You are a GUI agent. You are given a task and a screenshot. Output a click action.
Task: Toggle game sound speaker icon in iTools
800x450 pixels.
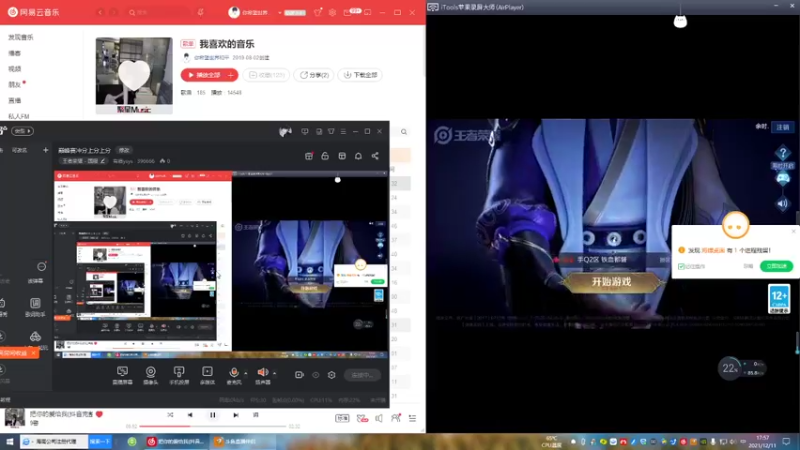[782, 204]
